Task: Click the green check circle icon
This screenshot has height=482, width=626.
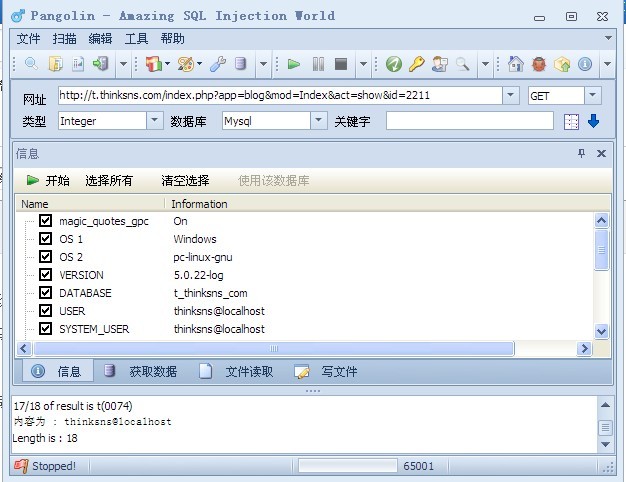Action: [394, 64]
